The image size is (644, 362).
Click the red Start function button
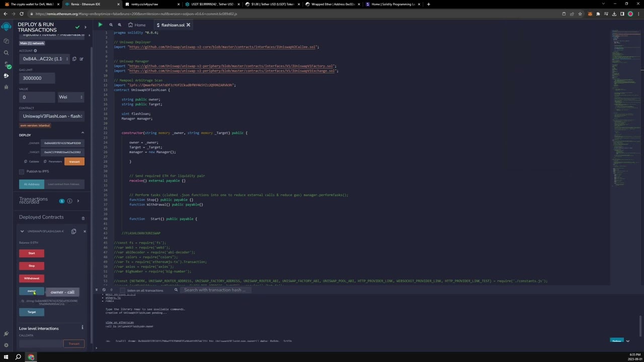[x=32, y=253]
